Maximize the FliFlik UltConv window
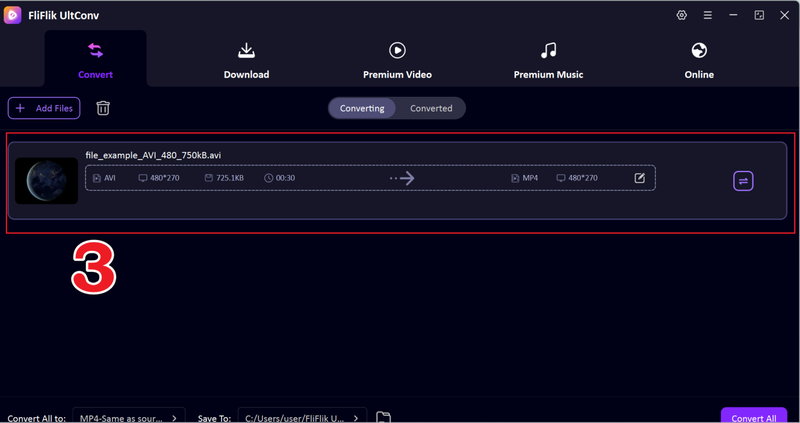The width and height of the screenshot is (800, 423). [x=759, y=15]
